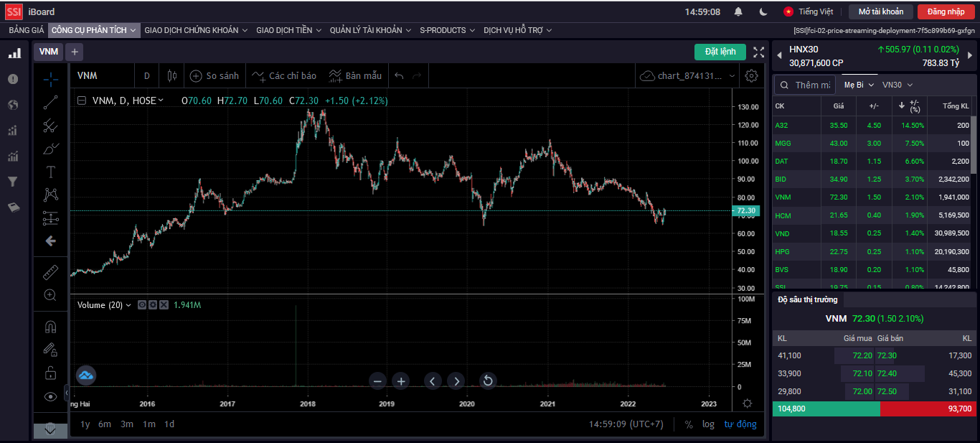The width and height of the screenshot is (980, 443).
Task: Open the bar chart sidebar icon
Action: coord(14,53)
